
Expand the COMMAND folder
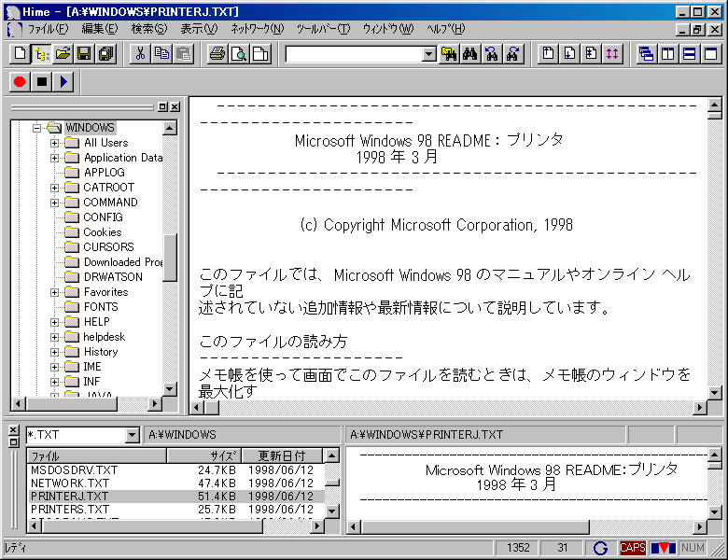[x=55, y=203]
